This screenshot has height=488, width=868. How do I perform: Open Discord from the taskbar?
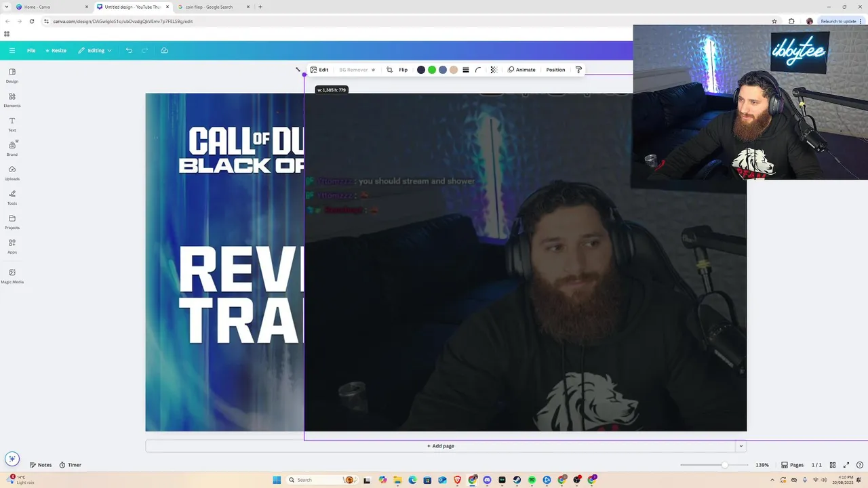coord(487,480)
